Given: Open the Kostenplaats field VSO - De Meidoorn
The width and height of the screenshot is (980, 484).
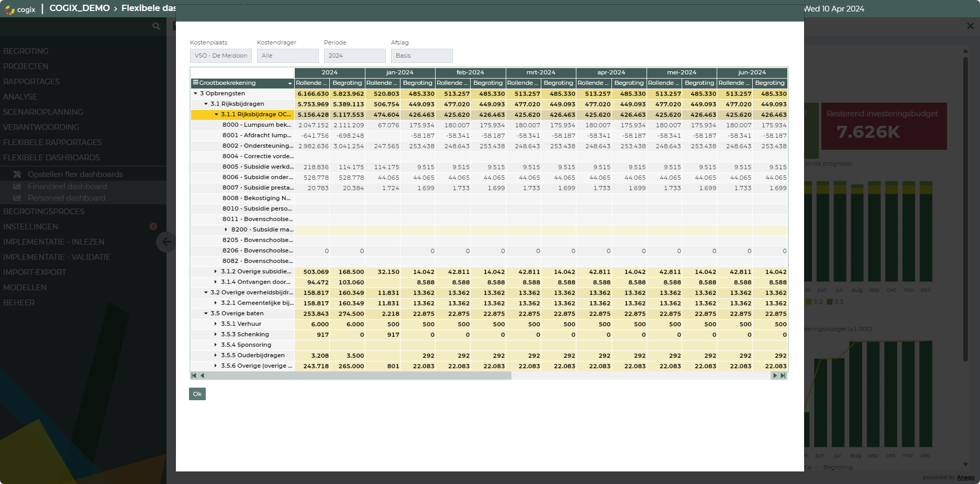Looking at the screenshot, I should pos(221,56).
